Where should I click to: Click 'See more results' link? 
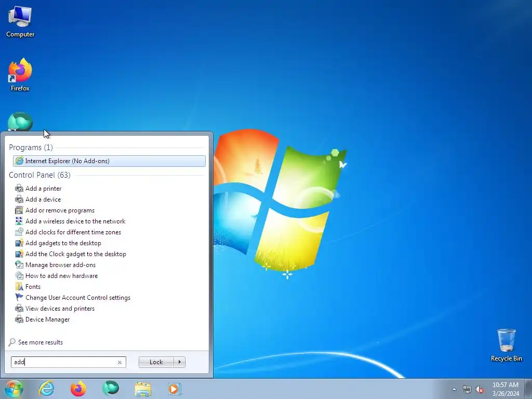point(41,342)
